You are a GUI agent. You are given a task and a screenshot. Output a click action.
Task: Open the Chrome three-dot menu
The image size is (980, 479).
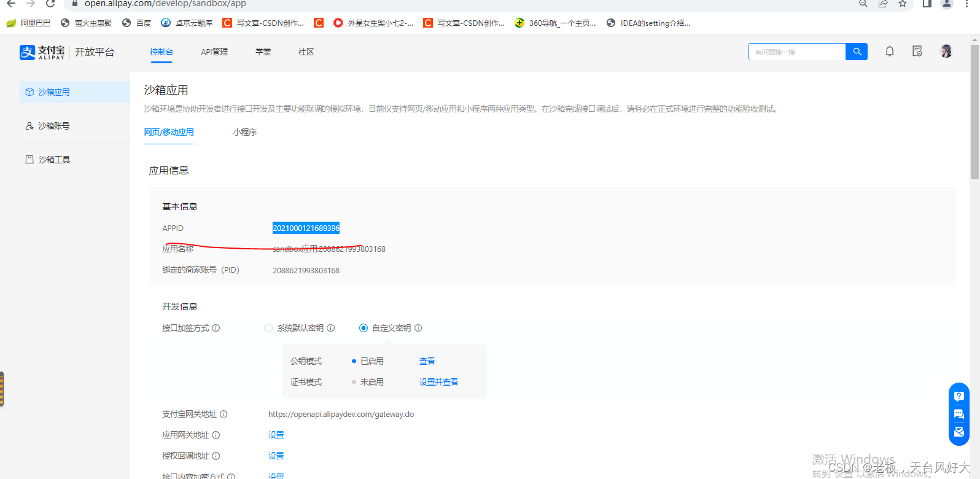coord(966,4)
